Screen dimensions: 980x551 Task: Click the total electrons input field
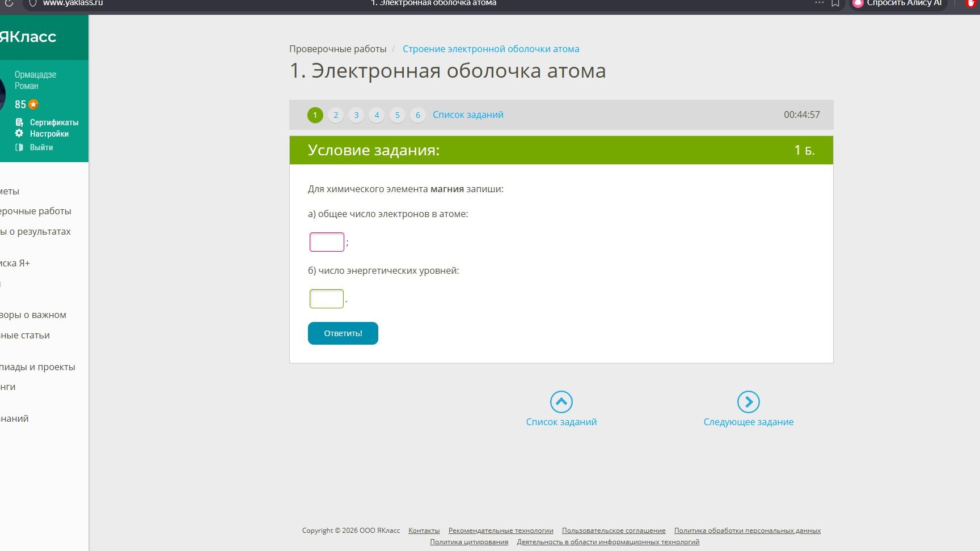pos(327,242)
